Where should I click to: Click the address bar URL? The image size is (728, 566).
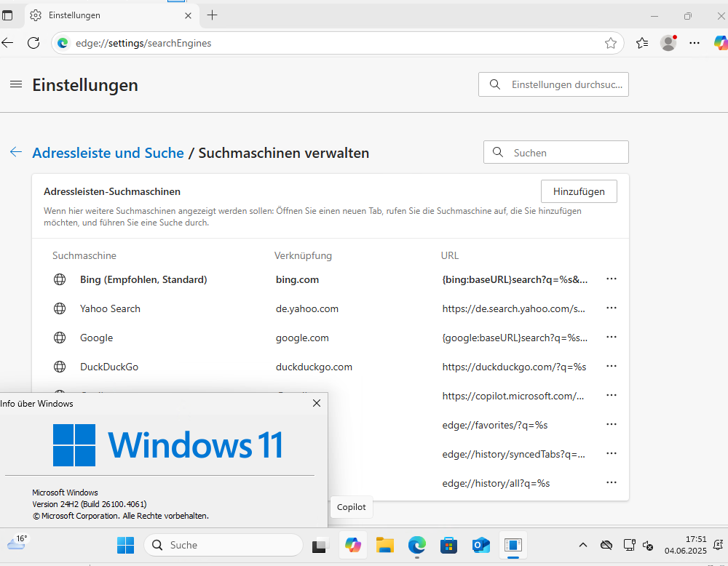pos(143,43)
